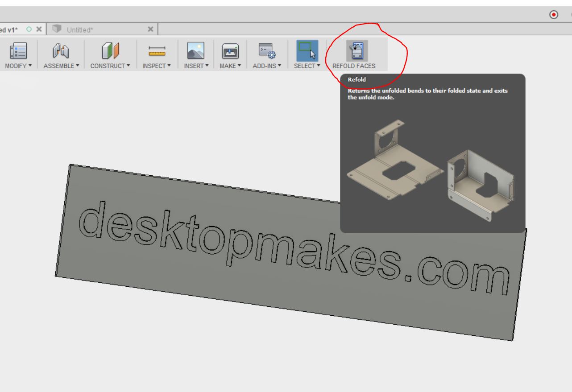Click the red record indicator icon
The image size is (572, 392).
click(554, 14)
